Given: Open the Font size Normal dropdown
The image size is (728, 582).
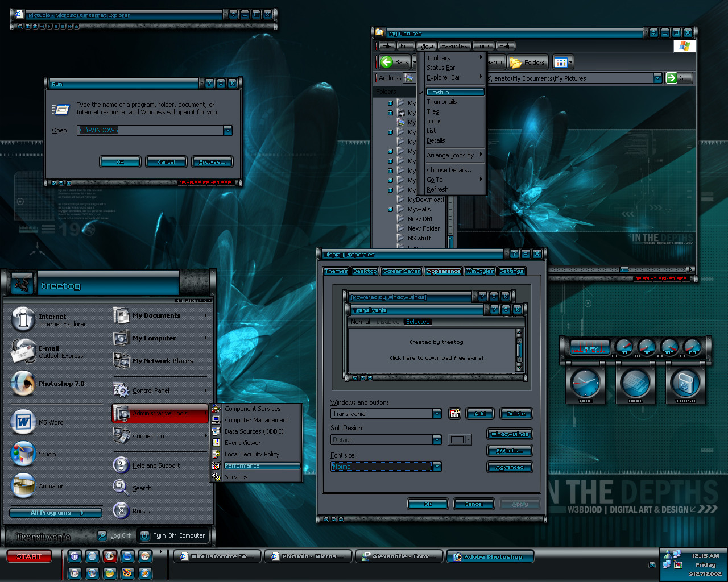Looking at the screenshot, I should coord(437,467).
